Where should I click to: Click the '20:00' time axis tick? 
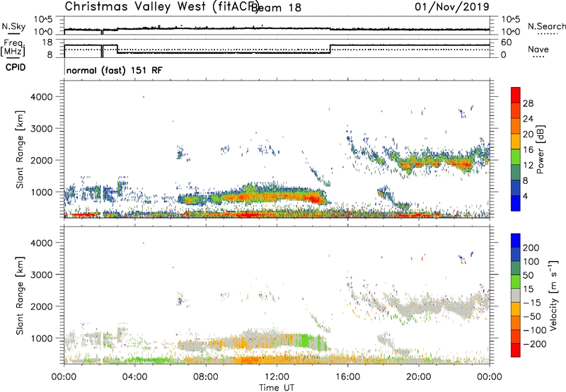419,377
